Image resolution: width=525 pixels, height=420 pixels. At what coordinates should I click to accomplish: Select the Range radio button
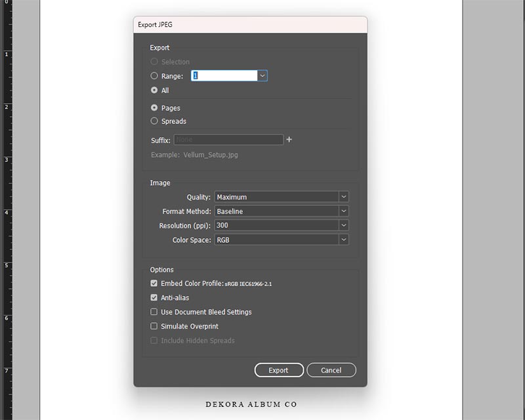[154, 76]
